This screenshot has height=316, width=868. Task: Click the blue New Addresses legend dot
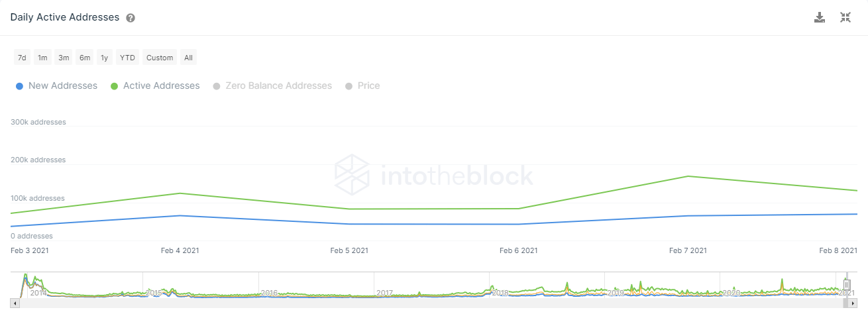tap(20, 86)
